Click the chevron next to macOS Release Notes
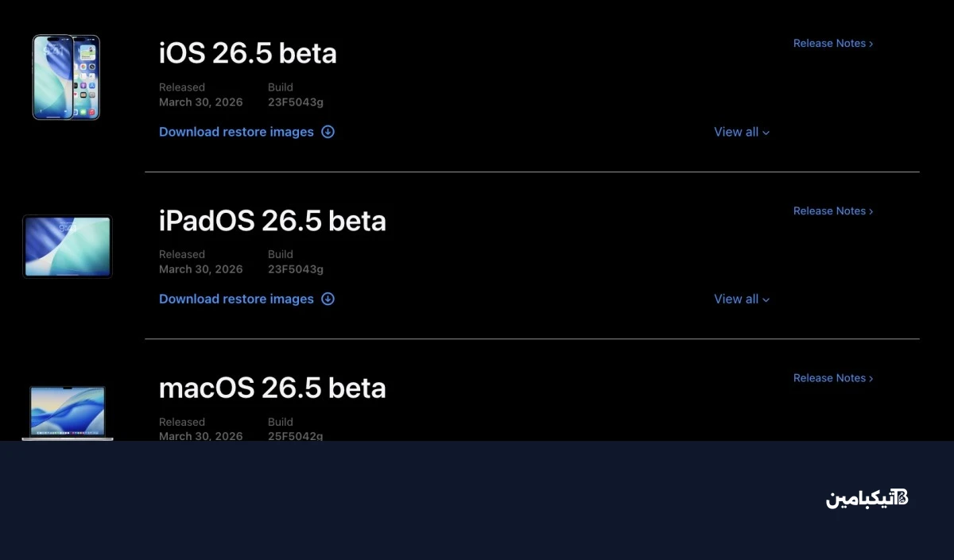 [871, 377]
